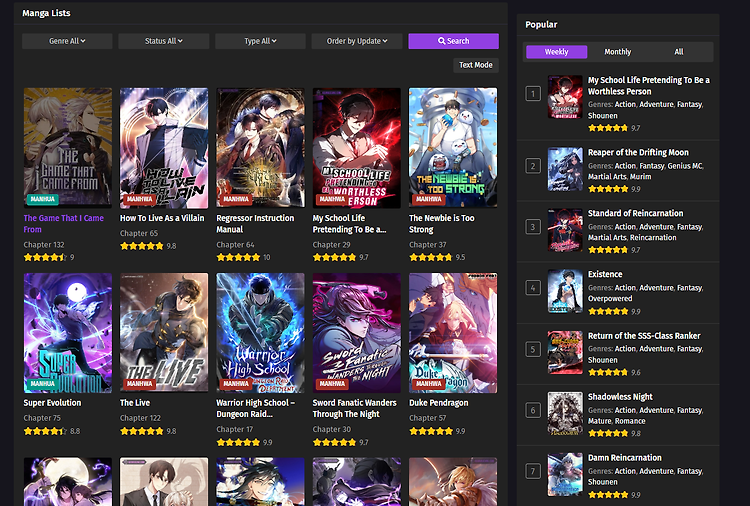Click Super Evolution title link

point(52,403)
